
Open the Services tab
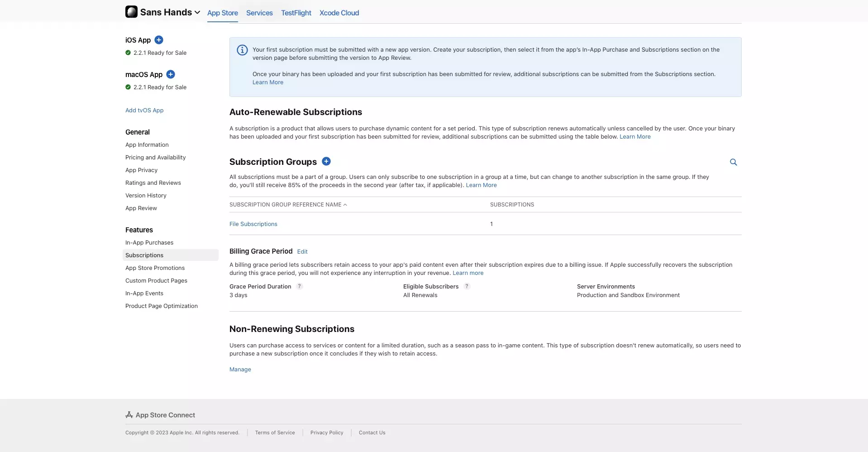[259, 13]
